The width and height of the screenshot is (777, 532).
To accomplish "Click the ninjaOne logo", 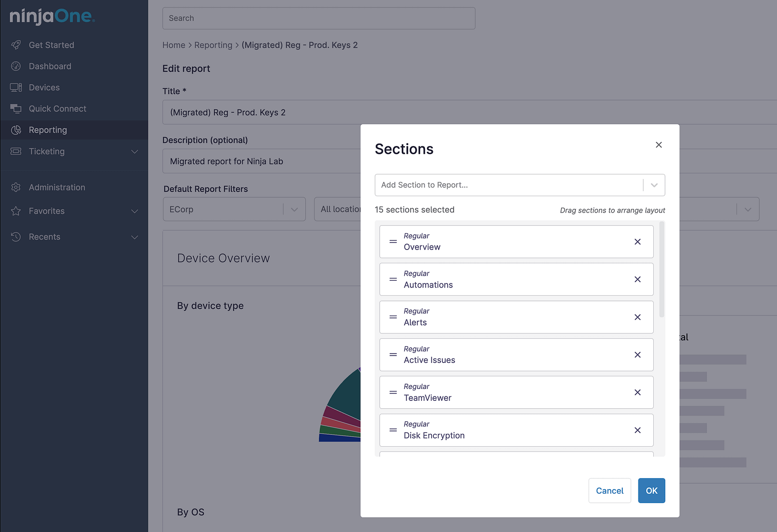I will 52,16.
